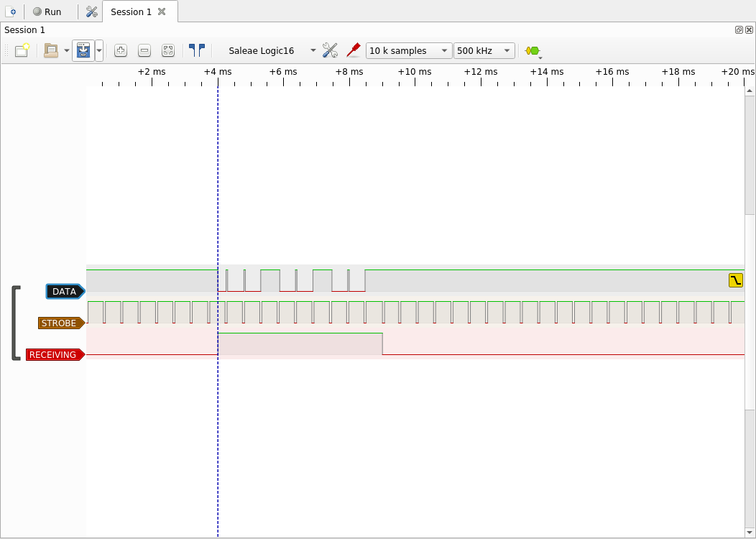756x539 pixels.
Task: Open the Saleae Logic16 device selector
Action: [x=272, y=51]
